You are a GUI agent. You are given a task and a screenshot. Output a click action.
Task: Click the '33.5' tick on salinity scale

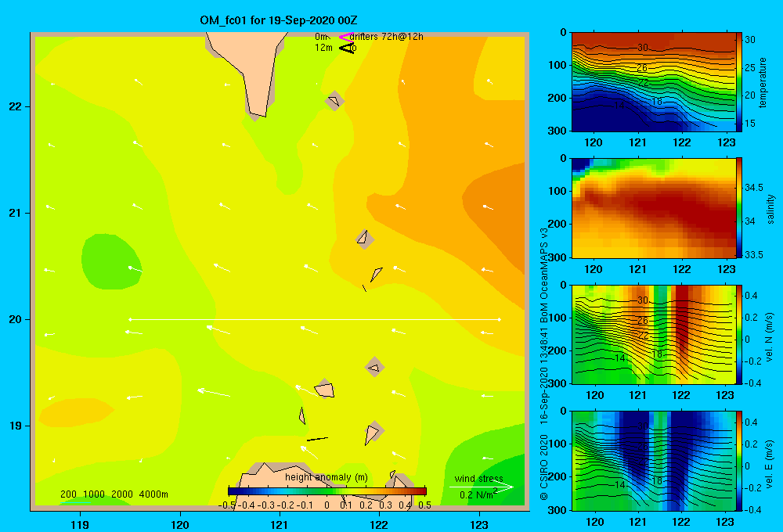pyautogui.click(x=754, y=255)
